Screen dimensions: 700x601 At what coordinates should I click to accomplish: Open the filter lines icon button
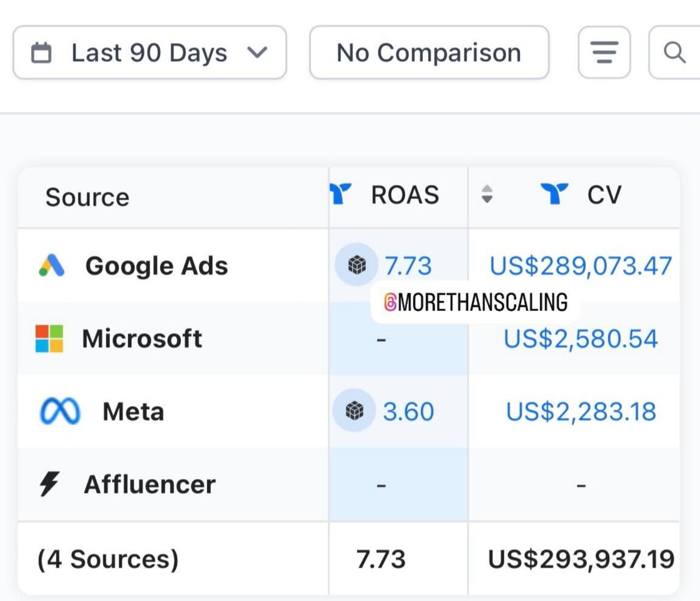(x=604, y=52)
